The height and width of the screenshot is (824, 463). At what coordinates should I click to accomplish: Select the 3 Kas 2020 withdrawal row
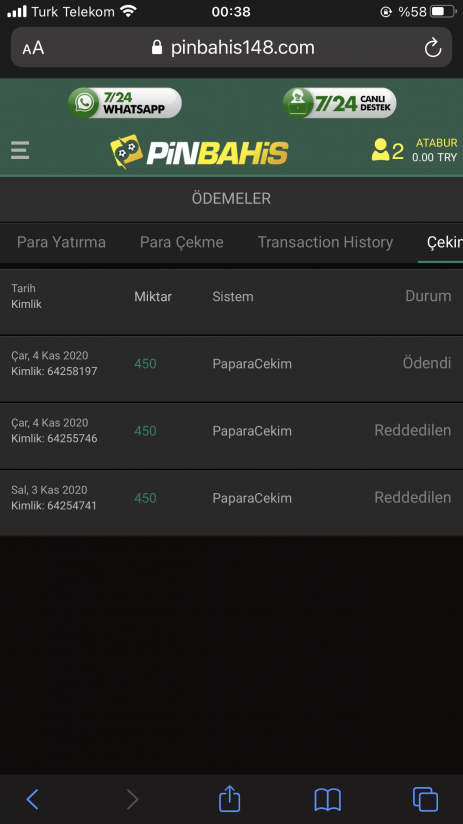231,503
